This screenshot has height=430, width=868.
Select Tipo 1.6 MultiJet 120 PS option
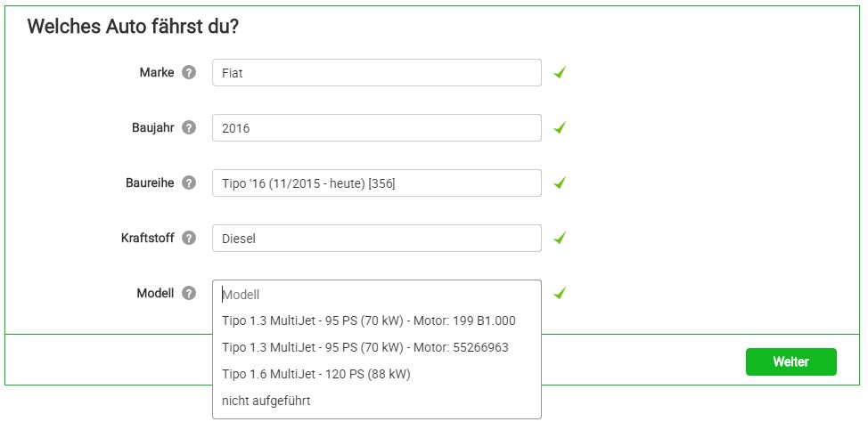[x=315, y=374]
